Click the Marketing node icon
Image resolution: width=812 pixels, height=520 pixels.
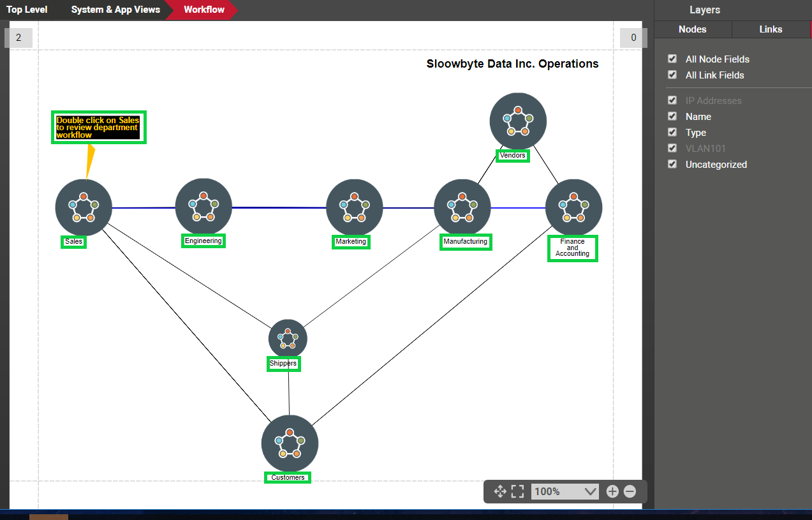pos(354,207)
